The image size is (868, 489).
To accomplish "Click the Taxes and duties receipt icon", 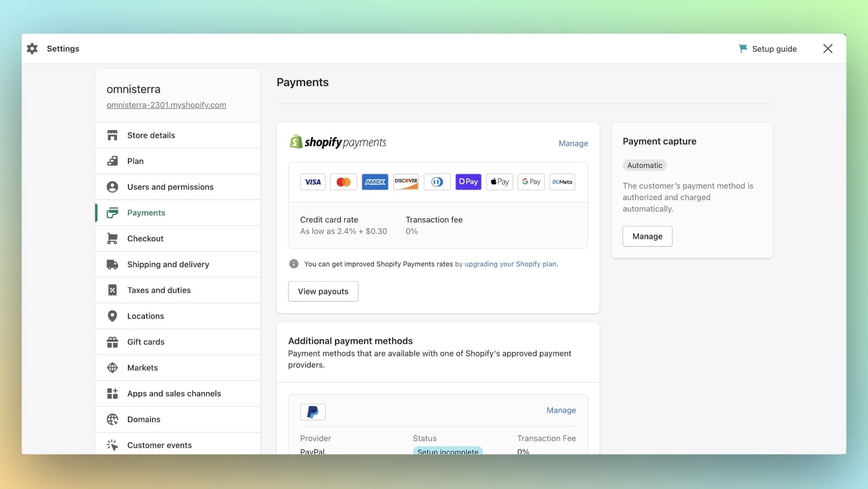I will pyautogui.click(x=112, y=290).
